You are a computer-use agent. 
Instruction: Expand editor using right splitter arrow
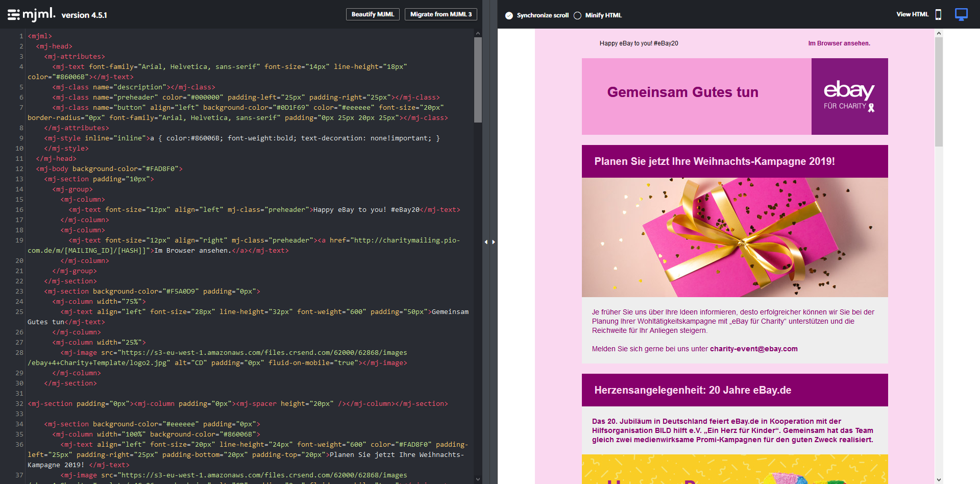pos(494,242)
